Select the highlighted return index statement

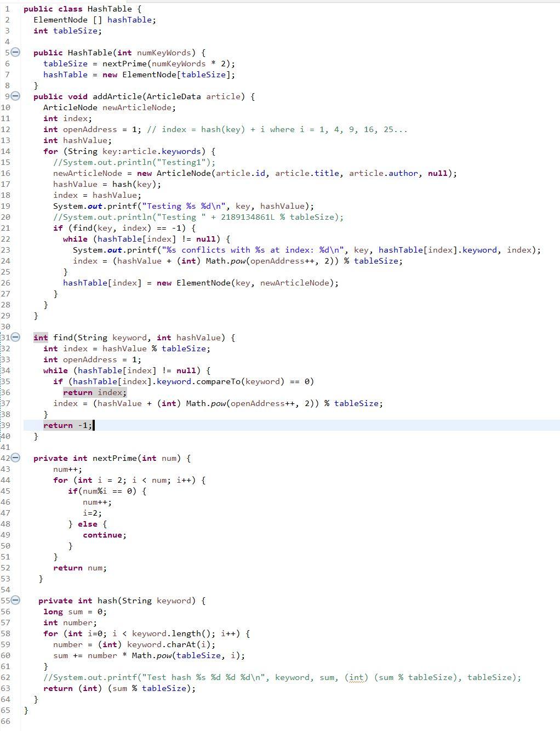coord(94,392)
